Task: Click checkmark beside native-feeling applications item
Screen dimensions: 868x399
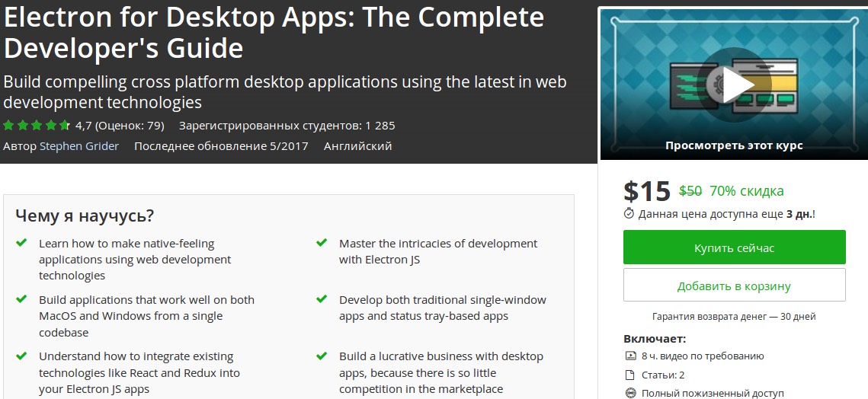Action: point(21,243)
